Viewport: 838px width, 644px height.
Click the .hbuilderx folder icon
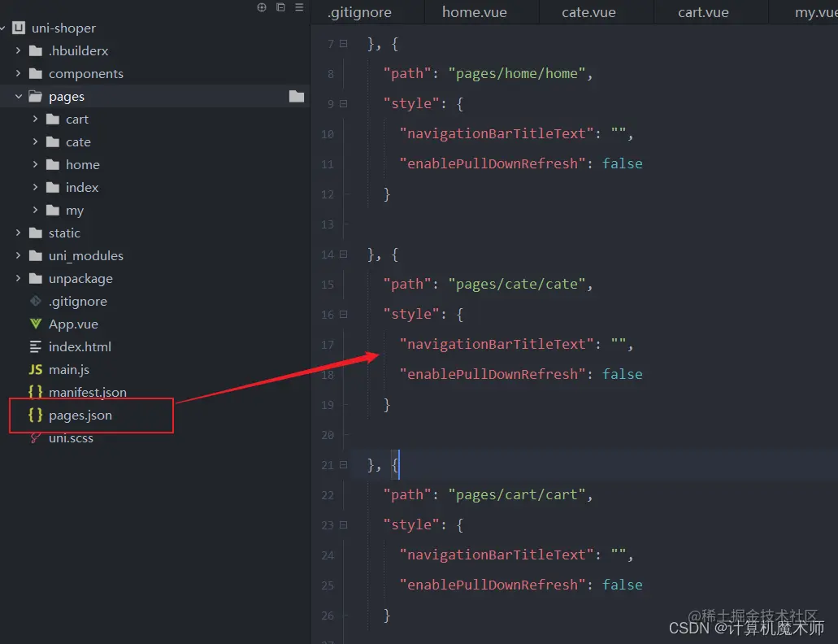pyautogui.click(x=36, y=50)
